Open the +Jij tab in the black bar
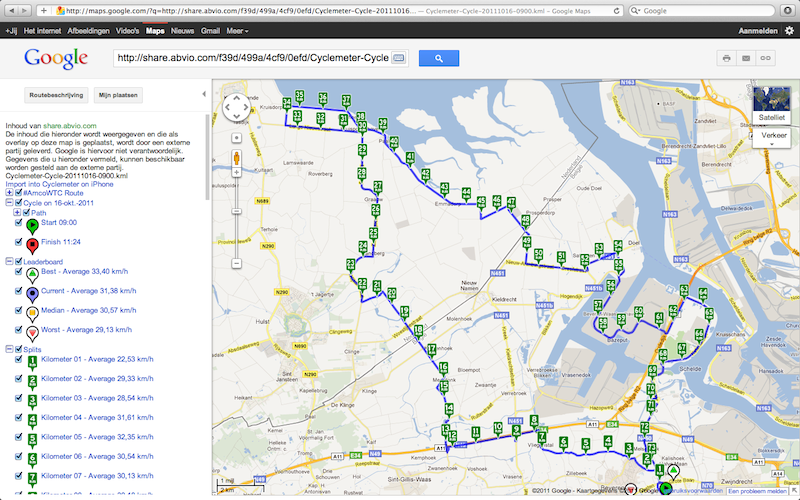The image size is (800, 500). coord(11,31)
